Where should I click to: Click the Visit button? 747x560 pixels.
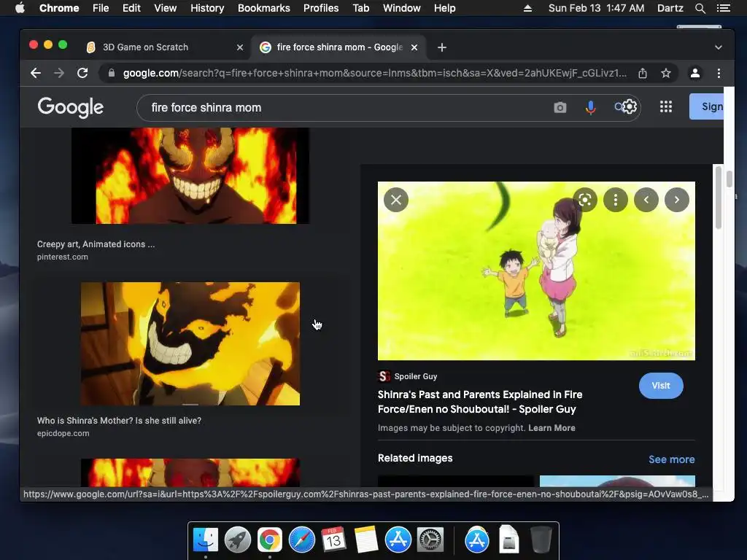(661, 386)
